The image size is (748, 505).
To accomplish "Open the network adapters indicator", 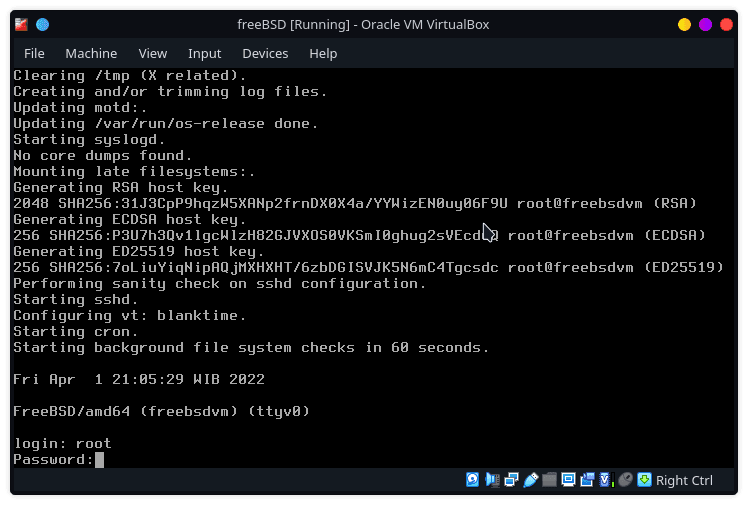I will [x=511, y=480].
